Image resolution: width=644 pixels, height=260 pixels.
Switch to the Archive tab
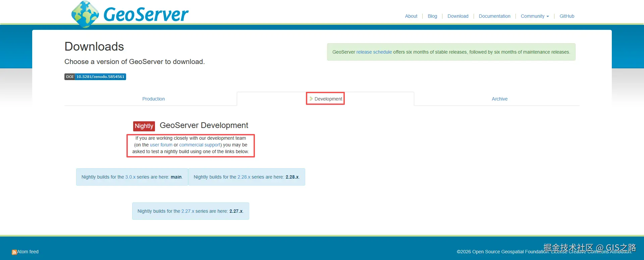pos(499,99)
